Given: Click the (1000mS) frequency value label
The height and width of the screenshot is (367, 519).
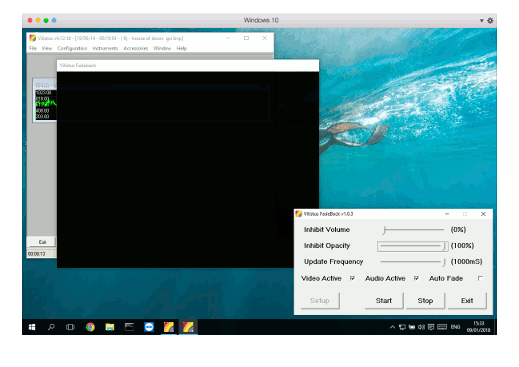Looking at the screenshot, I should pos(466,262).
